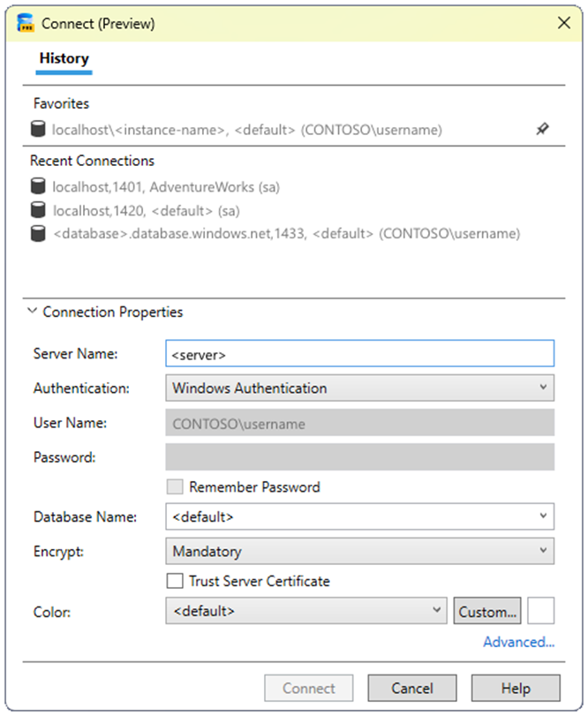588x716 pixels.
Task: Click the pin icon on the favorite connection
Action: click(x=542, y=129)
